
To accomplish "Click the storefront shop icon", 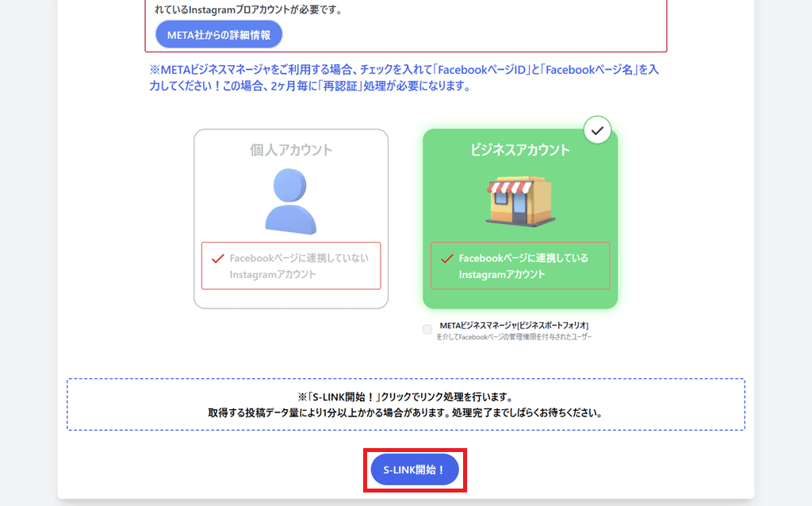I will [x=519, y=201].
